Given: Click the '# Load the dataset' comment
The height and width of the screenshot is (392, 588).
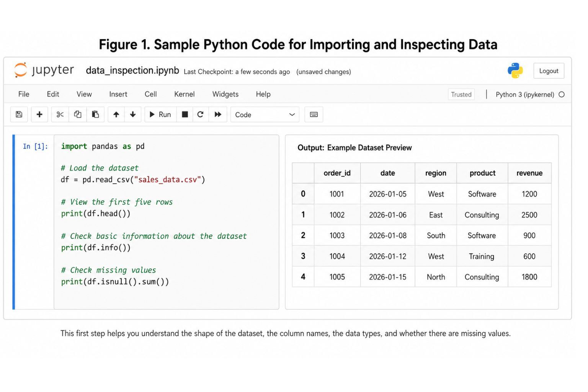Looking at the screenshot, I should (100, 168).
